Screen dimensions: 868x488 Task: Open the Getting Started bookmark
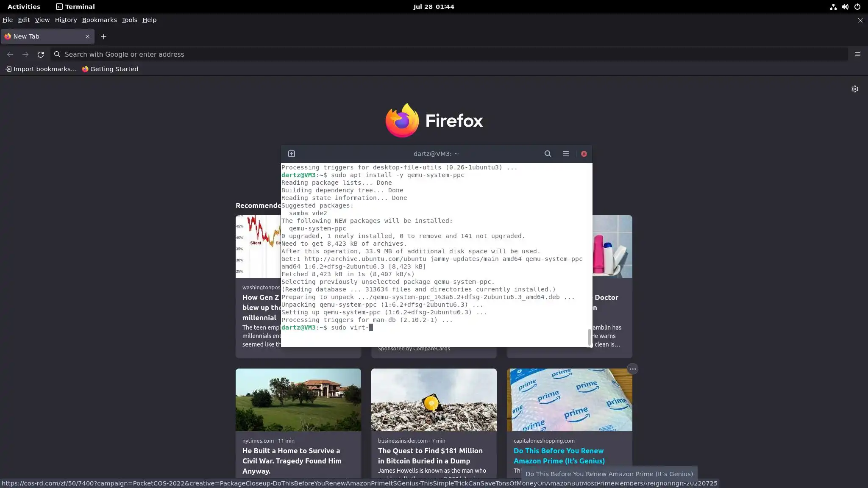click(110, 69)
